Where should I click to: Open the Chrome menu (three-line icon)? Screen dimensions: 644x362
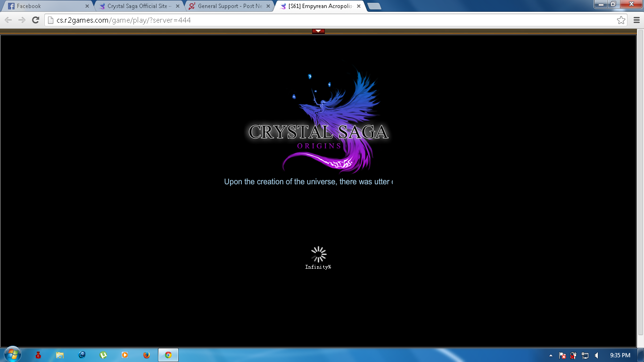(636, 20)
